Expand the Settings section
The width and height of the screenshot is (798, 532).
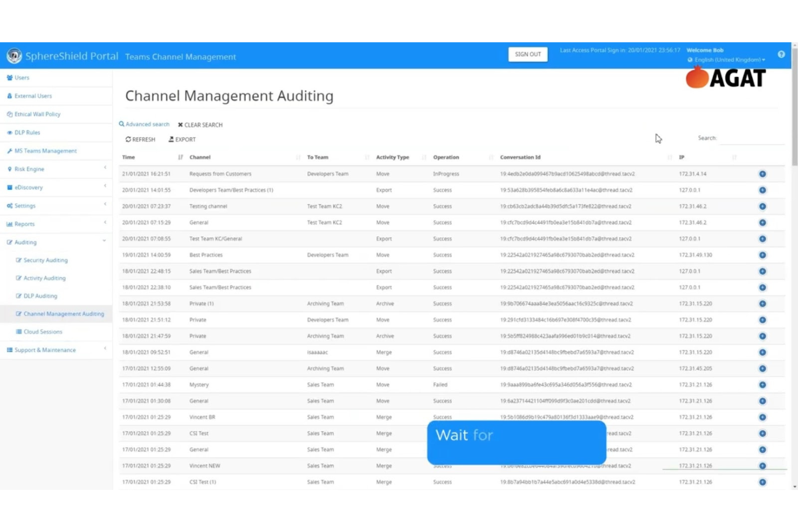[x=24, y=205]
